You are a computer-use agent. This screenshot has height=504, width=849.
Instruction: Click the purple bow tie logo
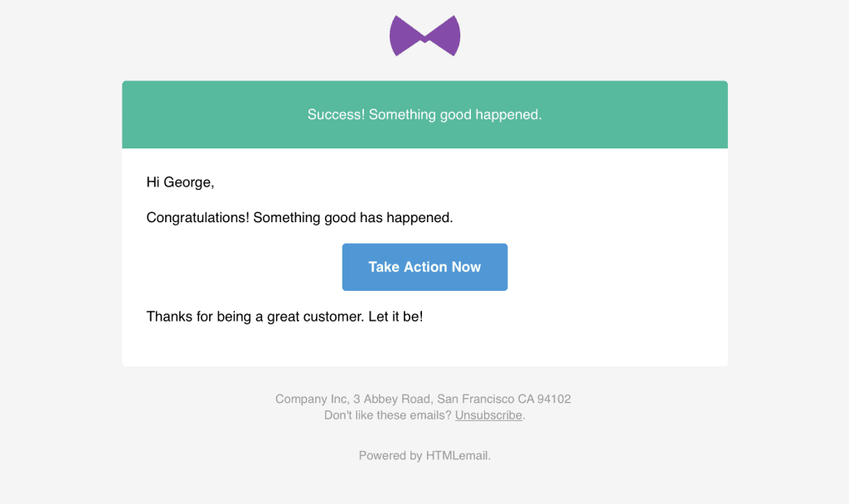coord(425,36)
